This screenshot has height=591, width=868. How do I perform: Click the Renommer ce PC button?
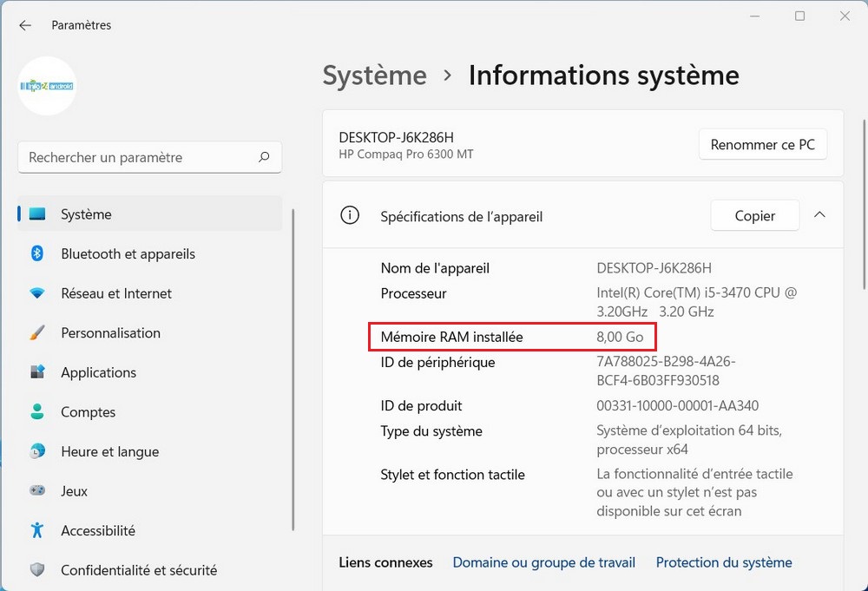763,144
